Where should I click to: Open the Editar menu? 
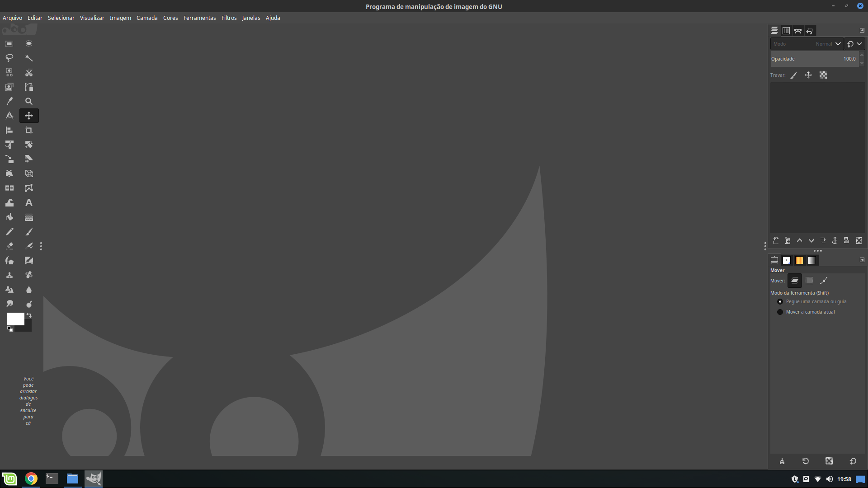35,18
